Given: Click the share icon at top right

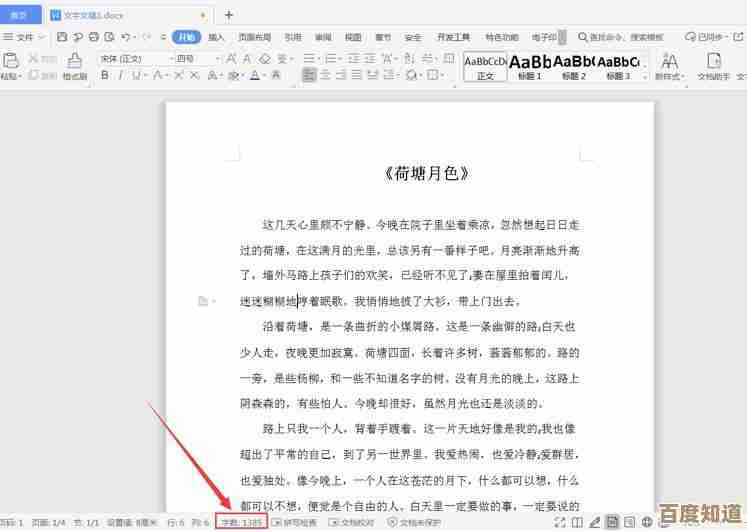Looking at the screenshot, I should click(738, 37).
